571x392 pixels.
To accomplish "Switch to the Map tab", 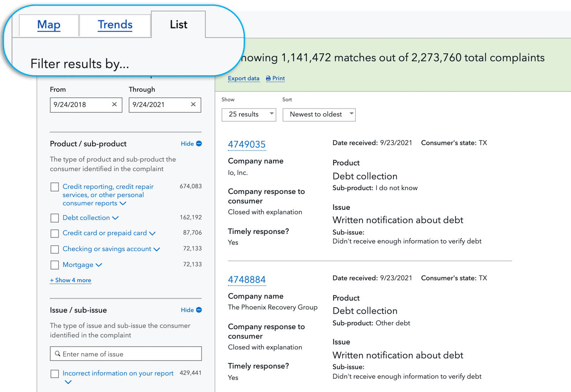I will (x=49, y=25).
